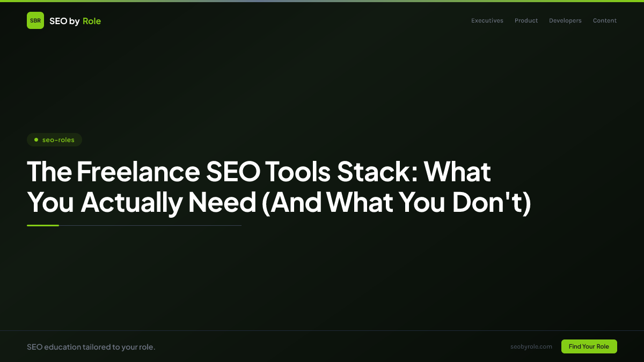
Task: Click the green 'Role' portion of the wordmark
Action: tap(91, 21)
